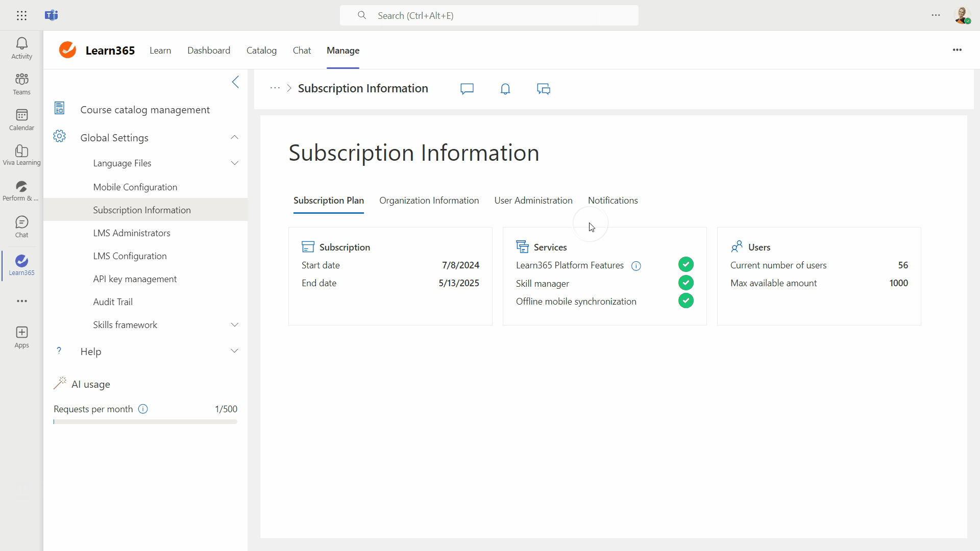Expand the Language Files submenu
The height and width of the screenshot is (551, 980).
point(234,163)
